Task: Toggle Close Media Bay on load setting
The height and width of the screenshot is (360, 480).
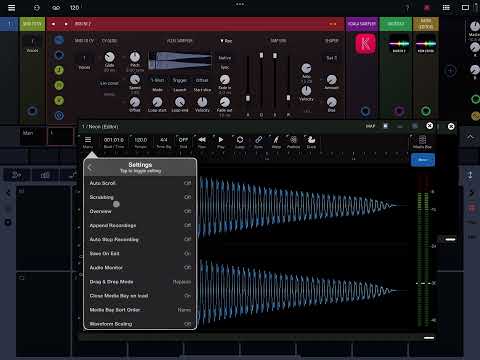Action: point(140,296)
